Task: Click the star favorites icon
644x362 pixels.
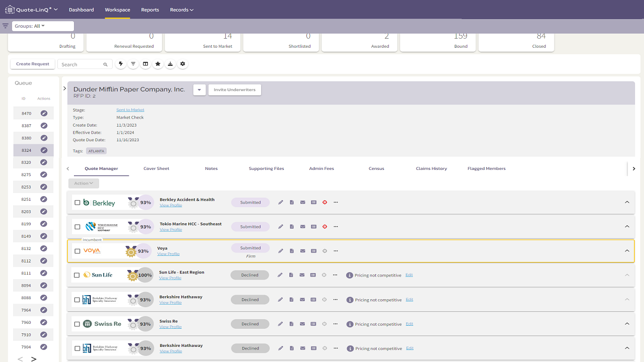Action: click(158, 64)
